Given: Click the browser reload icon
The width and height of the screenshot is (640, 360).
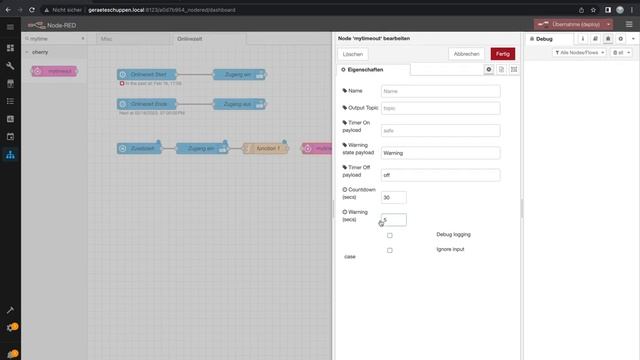Looking at the screenshot, I should (x=32, y=10).
